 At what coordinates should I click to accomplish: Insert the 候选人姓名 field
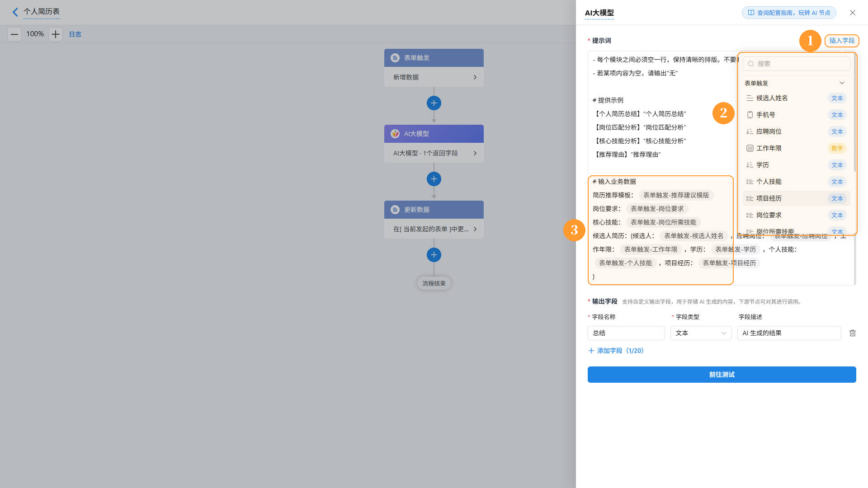(797, 98)
